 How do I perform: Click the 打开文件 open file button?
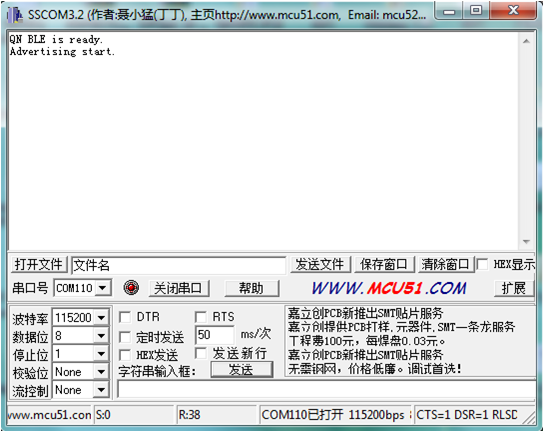[x=39, y=264]
